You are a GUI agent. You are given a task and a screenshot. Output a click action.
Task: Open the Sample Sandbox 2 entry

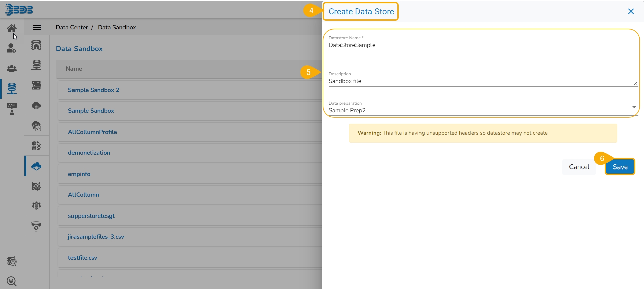pos(94,90)
